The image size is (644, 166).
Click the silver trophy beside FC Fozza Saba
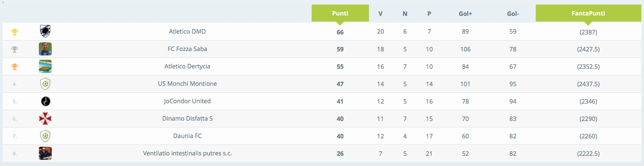click(x=15, y=49)
